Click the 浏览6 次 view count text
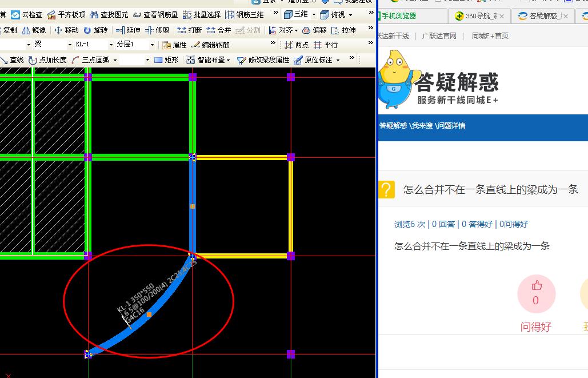Image resolution: width=588 pixels, height=378 pixels. [x=410, y=224]
